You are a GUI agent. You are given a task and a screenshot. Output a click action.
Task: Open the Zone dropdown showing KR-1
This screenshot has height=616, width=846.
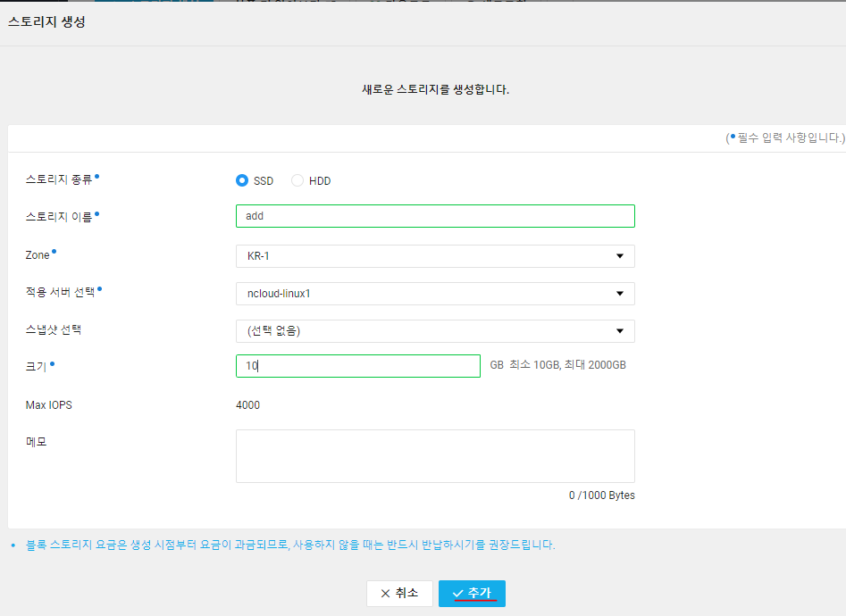coord(435,256)
